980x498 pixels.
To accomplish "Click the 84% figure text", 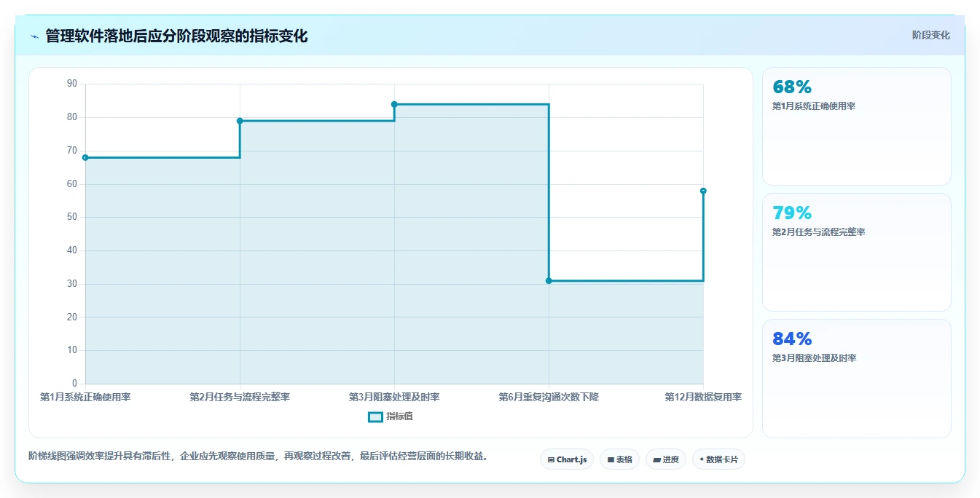I will pos(792,339).
